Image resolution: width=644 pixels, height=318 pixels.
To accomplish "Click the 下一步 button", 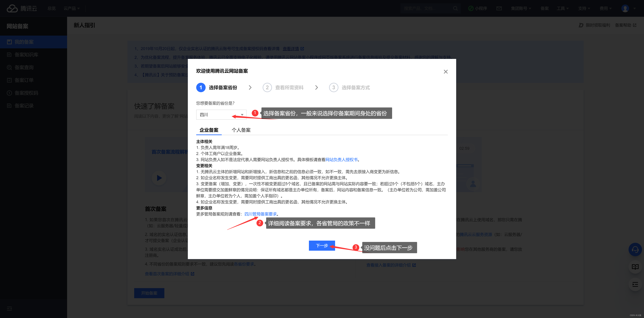I will coord(322,245).
